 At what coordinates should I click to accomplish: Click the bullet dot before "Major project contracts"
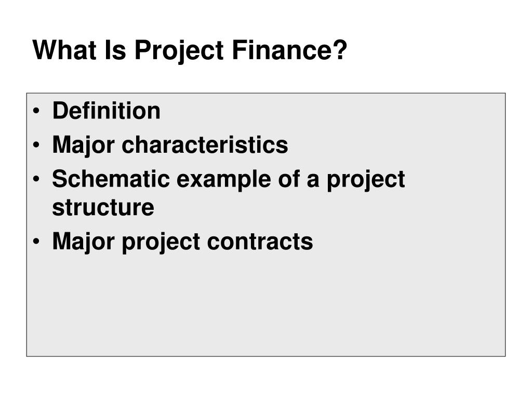[x=36, y=242]
